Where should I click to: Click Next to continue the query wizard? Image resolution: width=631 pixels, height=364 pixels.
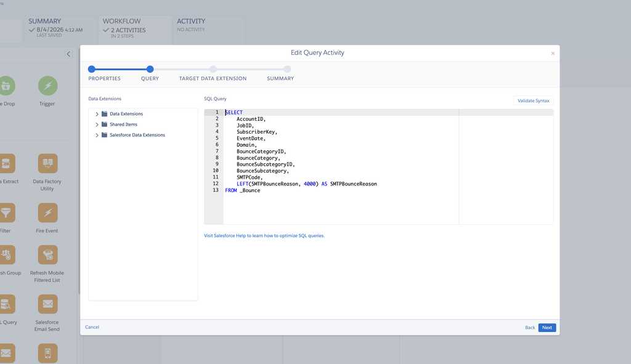[x=547, y=328]
